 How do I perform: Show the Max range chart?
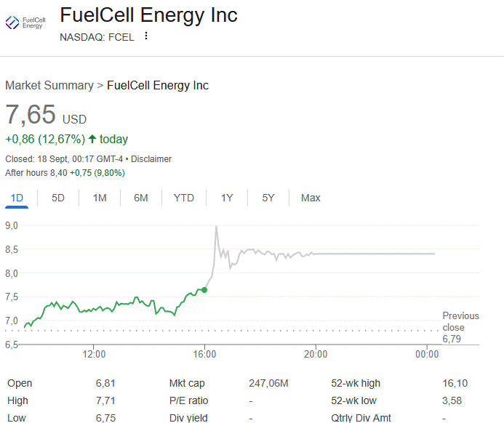(x=311, y=198)
